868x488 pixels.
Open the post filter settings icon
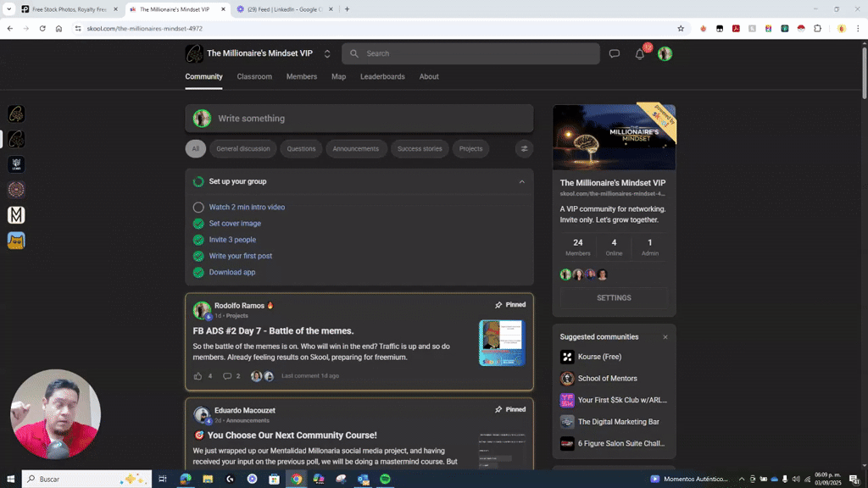coord(524,148)
